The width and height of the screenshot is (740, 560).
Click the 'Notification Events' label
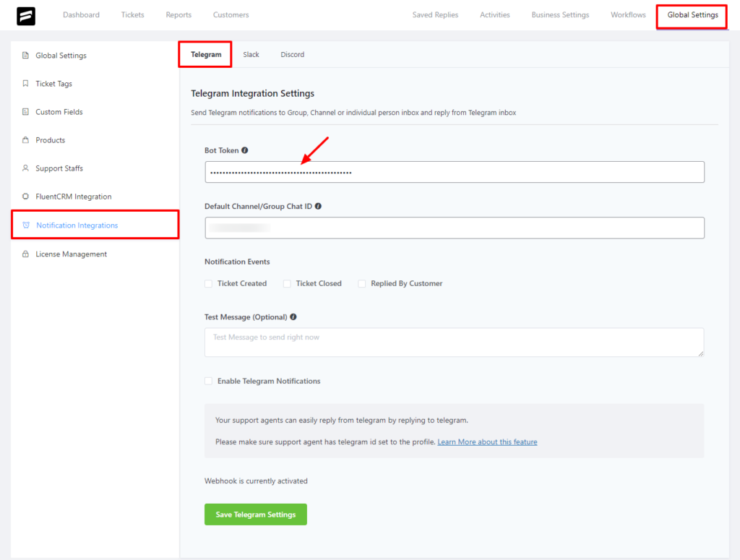(x=237, y=262)
